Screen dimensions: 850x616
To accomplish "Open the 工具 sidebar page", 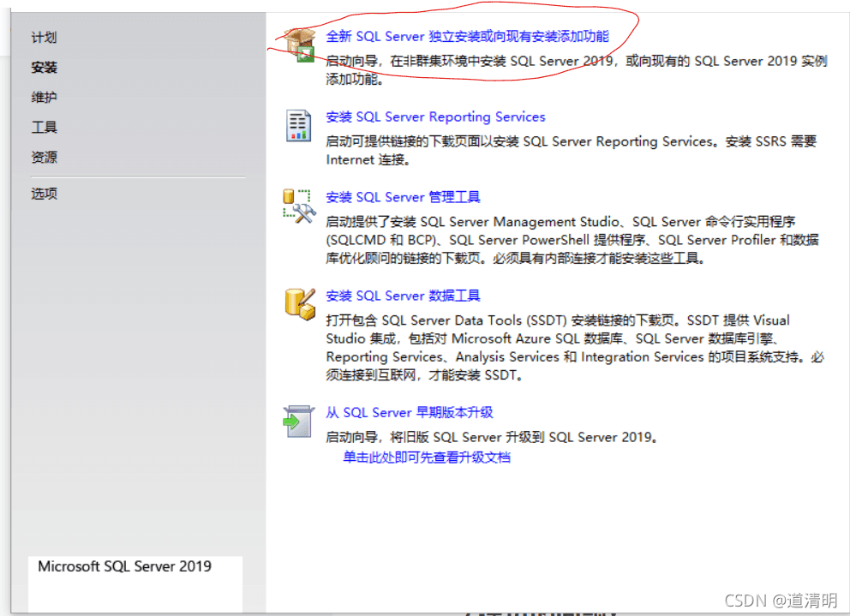I will (x=44, y=127).
